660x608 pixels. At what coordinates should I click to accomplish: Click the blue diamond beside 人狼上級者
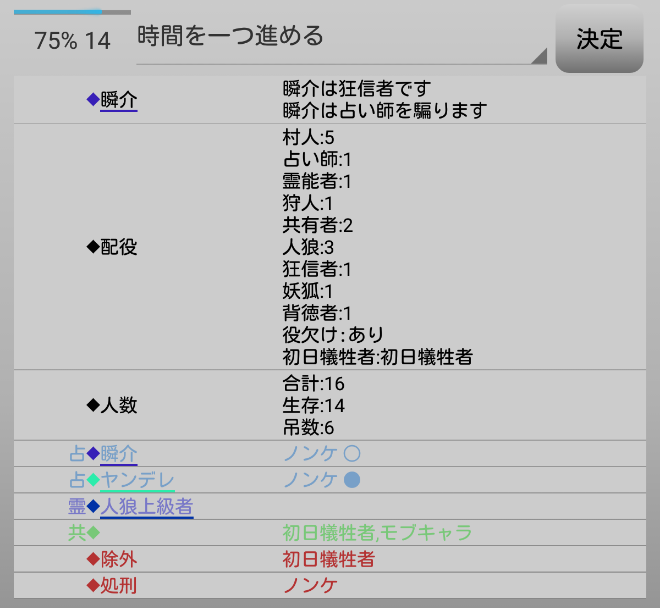point(93,507)
